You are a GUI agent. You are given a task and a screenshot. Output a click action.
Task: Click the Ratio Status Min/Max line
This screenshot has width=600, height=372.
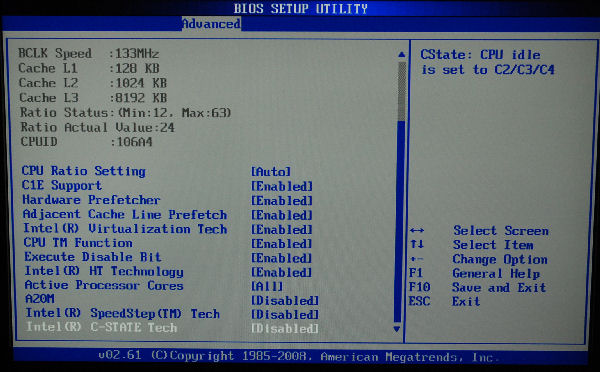(x=126, y=113)
